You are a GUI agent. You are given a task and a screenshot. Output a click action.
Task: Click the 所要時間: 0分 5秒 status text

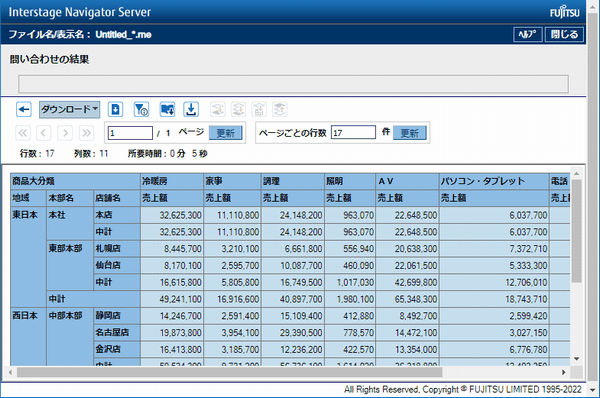(167, 153)
